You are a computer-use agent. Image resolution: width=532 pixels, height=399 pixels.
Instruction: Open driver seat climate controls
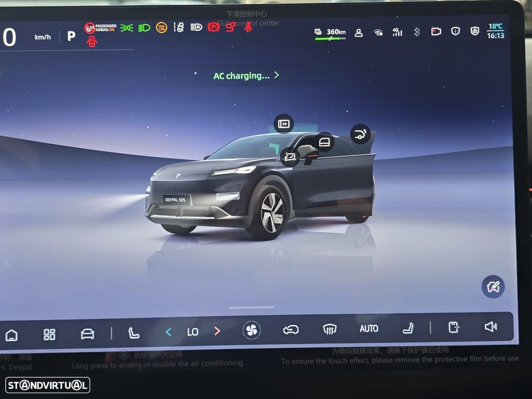(134, 333)
